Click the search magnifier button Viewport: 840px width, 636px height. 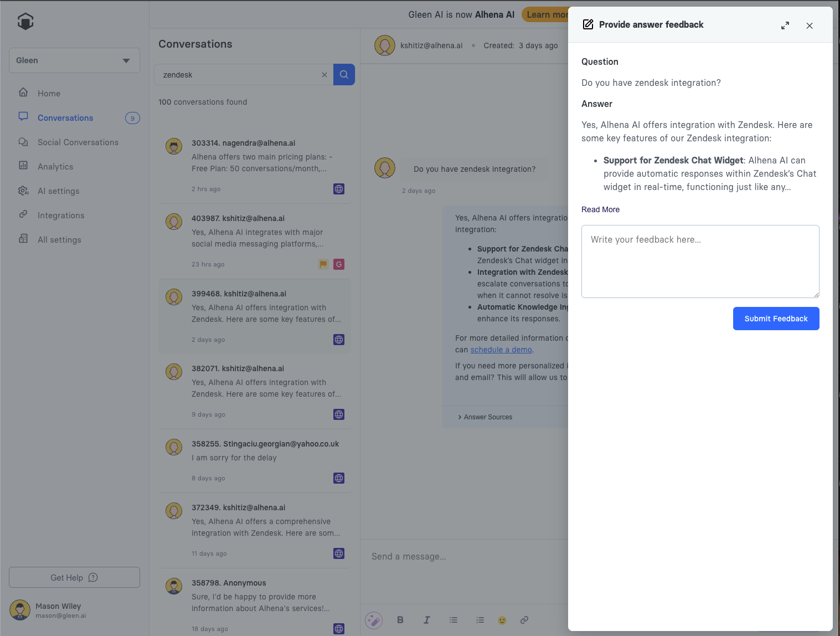tap(344, 75)
